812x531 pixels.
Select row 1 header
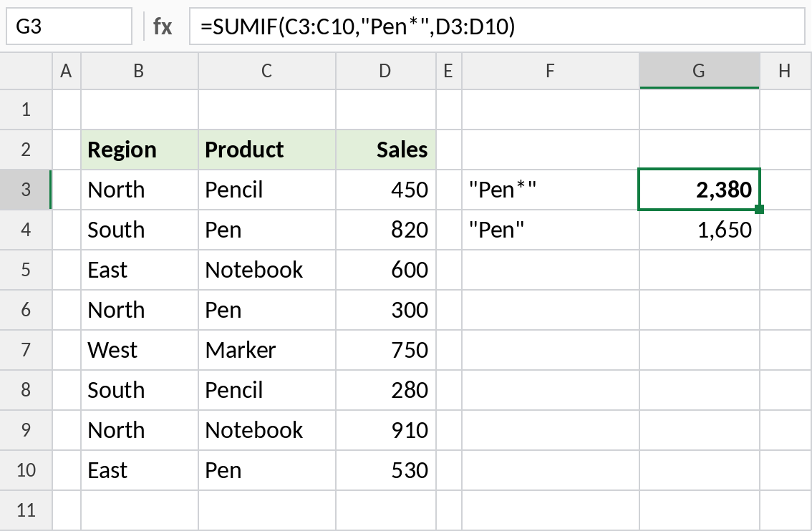26,109
